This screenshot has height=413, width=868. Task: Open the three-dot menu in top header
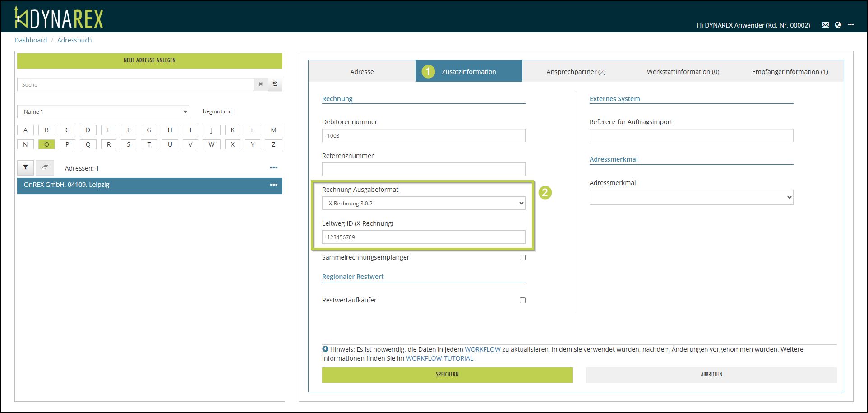click(x=850, y=25)
